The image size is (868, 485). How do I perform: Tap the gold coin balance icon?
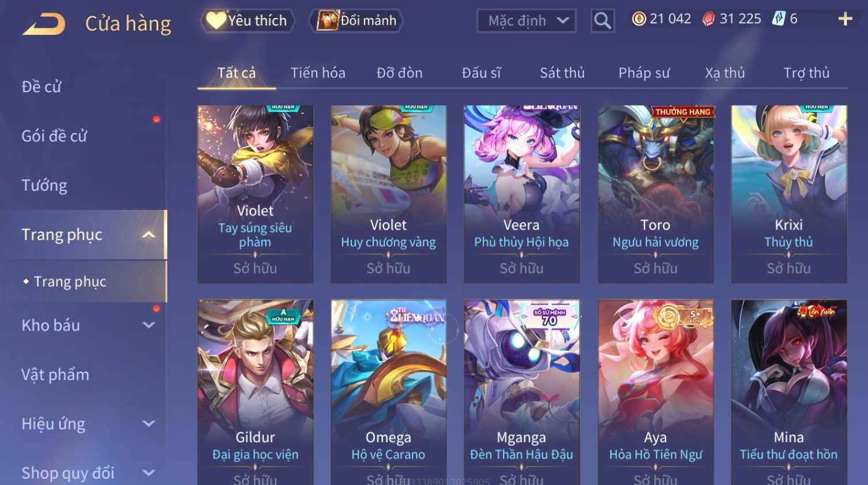point(638,19)
